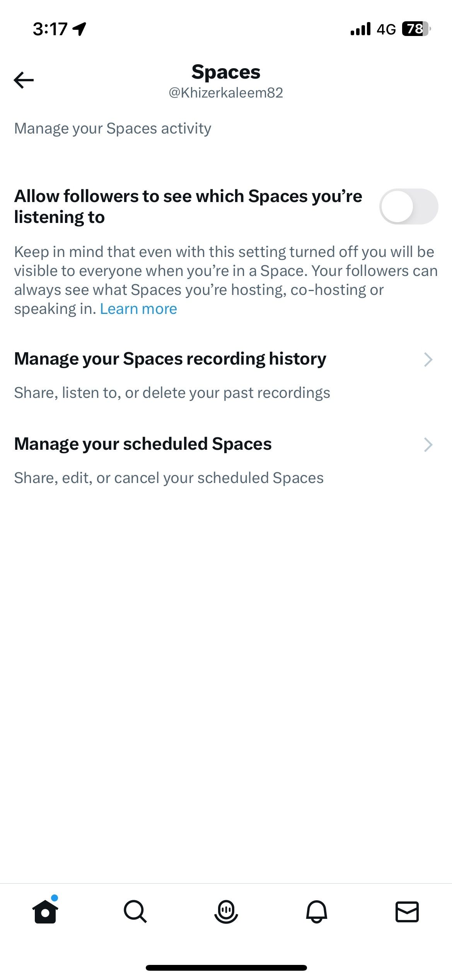The height and width of the screenshot is (980, 452).
Task: Open Manage your scheduled Spaces
Action: pyautogui.click(x=143, y=444)
